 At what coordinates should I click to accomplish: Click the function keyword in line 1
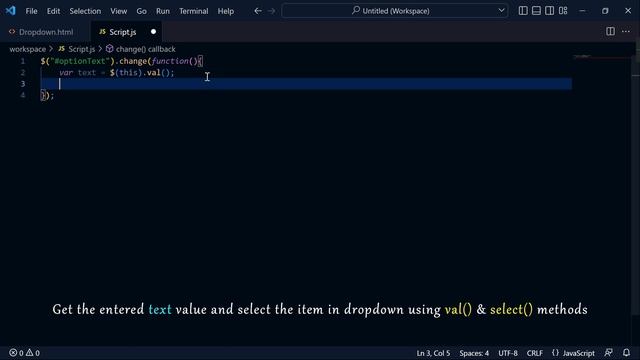pos(169,61)
